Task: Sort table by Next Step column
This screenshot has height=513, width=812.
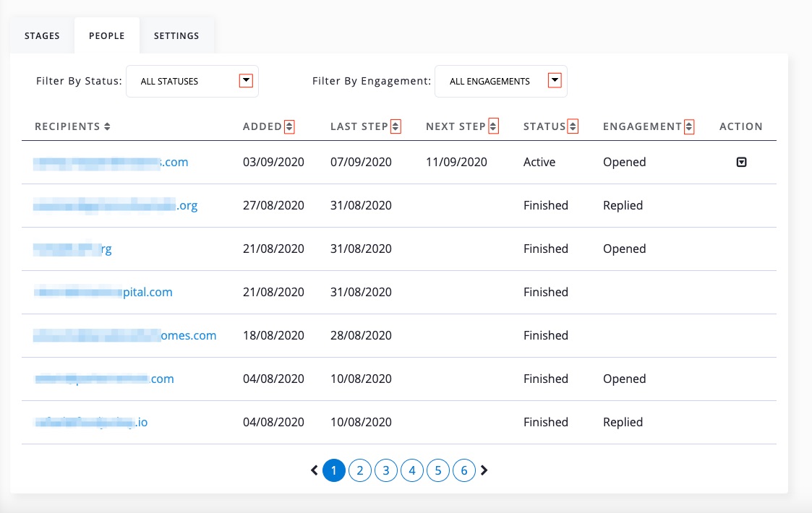Action: pyautogui.click(x=493, y=126)
